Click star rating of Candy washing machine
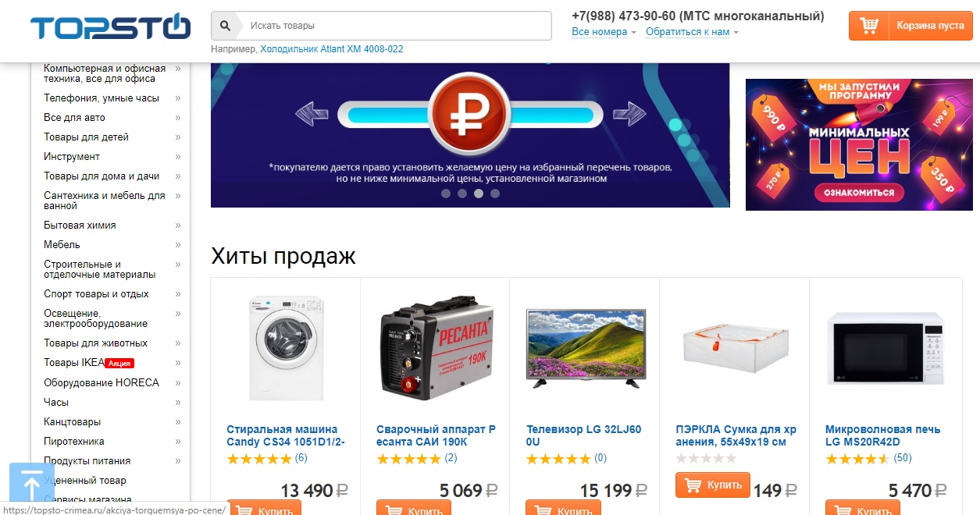 tap(258, 459)
